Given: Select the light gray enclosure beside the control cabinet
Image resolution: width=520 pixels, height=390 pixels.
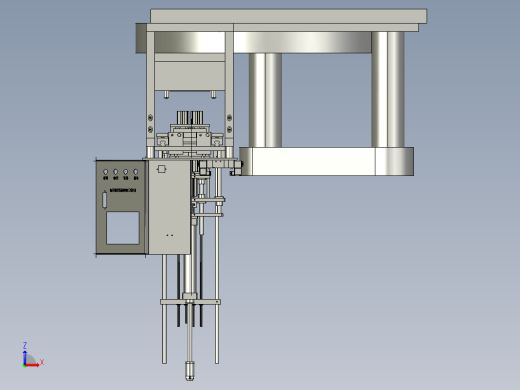Looking at the screenshot, I should 169,207.
